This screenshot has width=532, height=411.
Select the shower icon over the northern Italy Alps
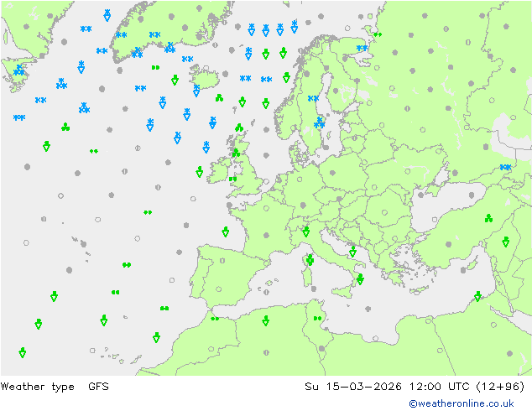click(306, 232)
